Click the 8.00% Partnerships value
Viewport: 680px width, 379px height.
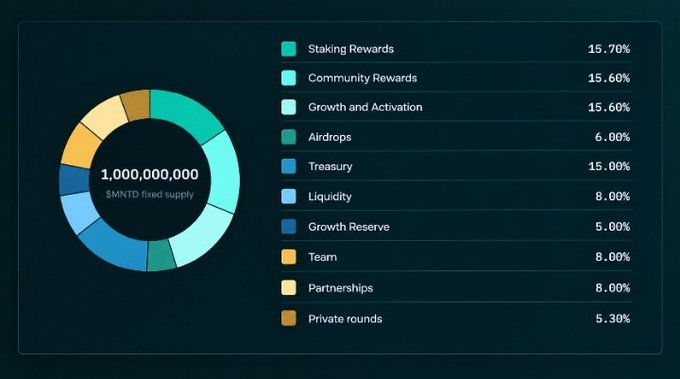tap(612, 288)
